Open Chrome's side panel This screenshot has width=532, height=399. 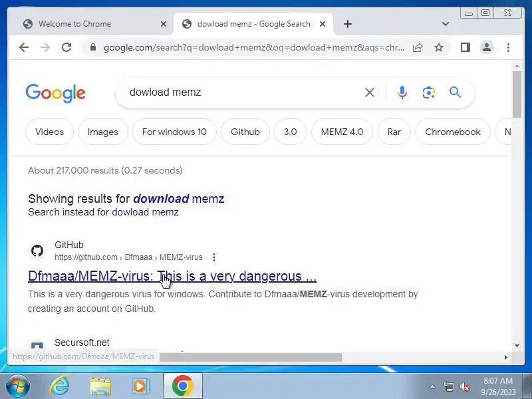pyautogui.click(x=465, y=47)
